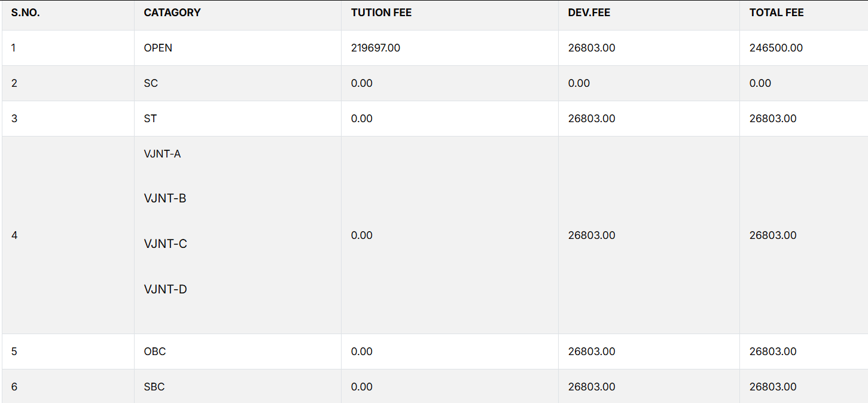The width and height of the screenshot is (868, 403).
Task: Click the VJNT-A category text
Action: pos(162,154)
